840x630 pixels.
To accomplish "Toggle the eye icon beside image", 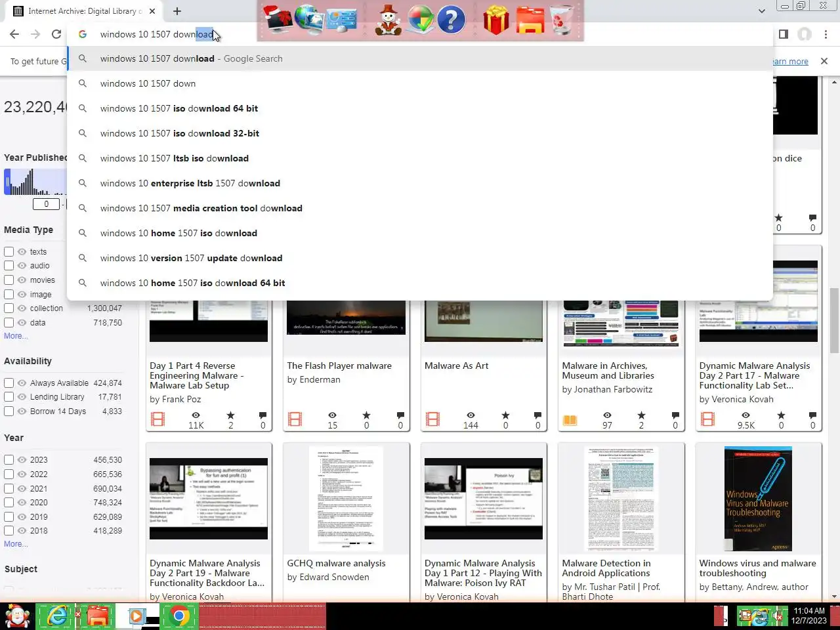I will click(x=22, y=295).
